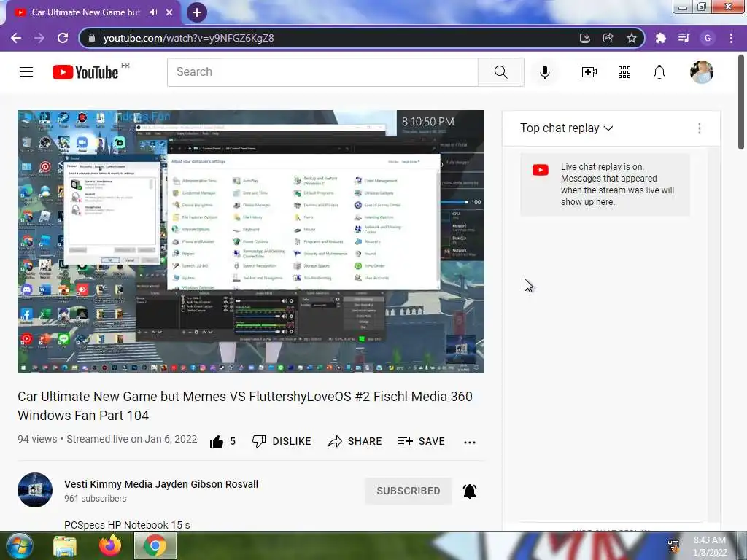Reload the page

pos(63,38)
